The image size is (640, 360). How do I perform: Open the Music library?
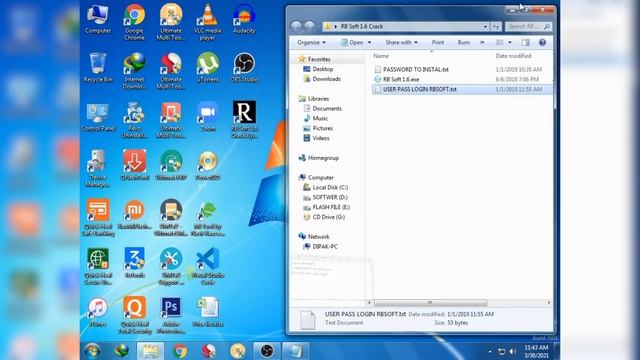tap(320, 118)
